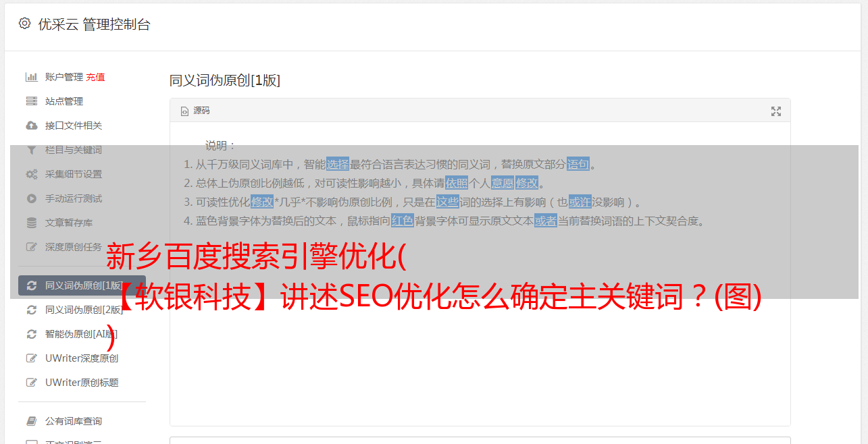Click the 源码 source code icon
The width and height of the screenshot is (868, 444).
[x=184, y=111]
